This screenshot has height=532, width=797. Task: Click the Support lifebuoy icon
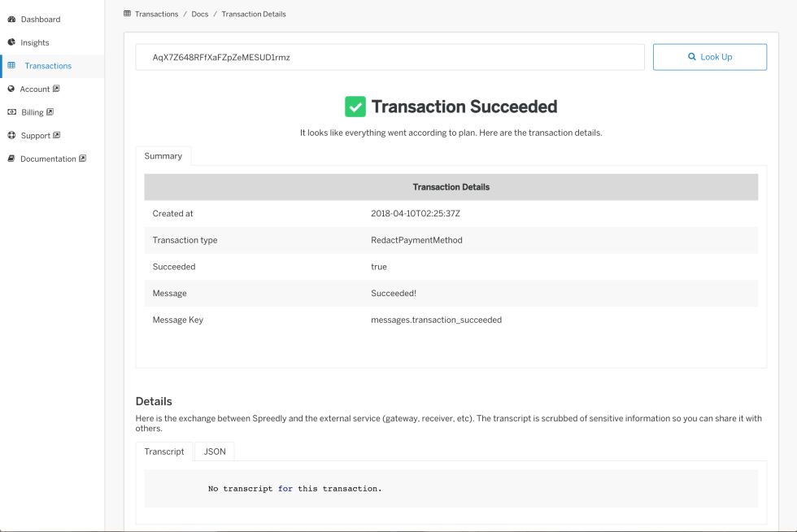click(x=11, y=136)
